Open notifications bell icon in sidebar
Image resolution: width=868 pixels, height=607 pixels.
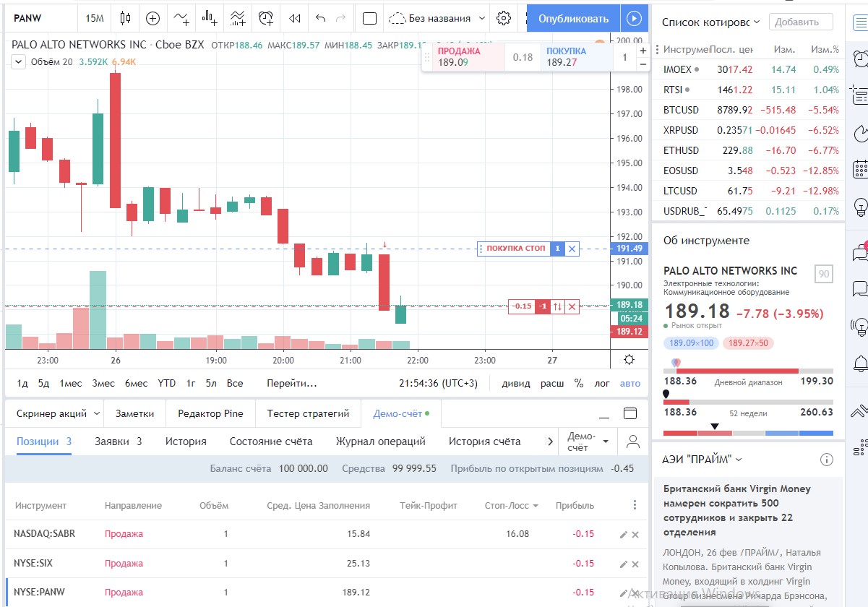coord(859,363)
